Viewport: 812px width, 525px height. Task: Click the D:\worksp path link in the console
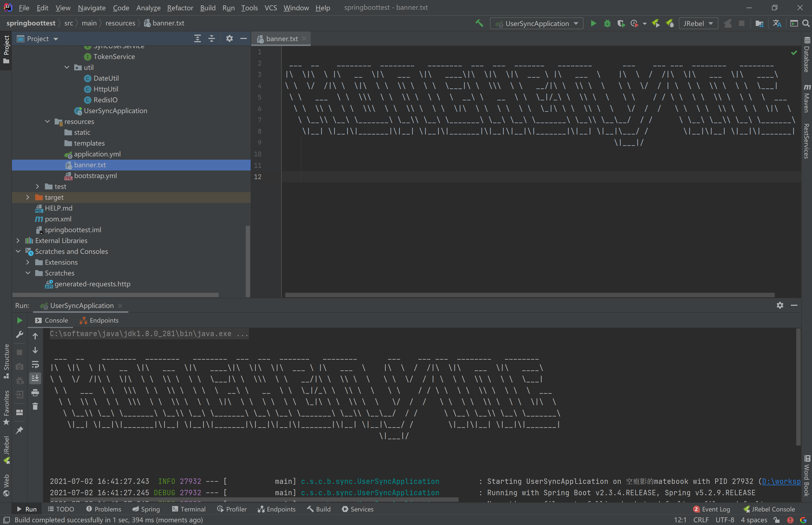point(781,481)
